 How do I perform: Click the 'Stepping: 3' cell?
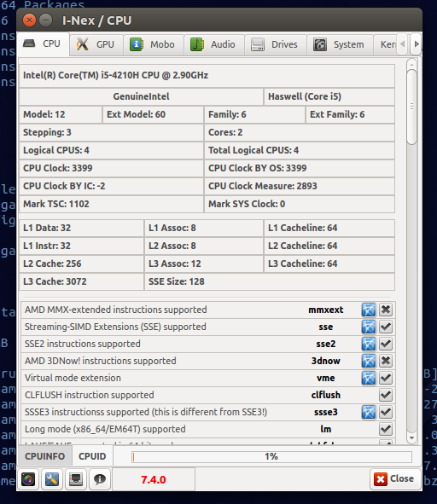(111, 132)
